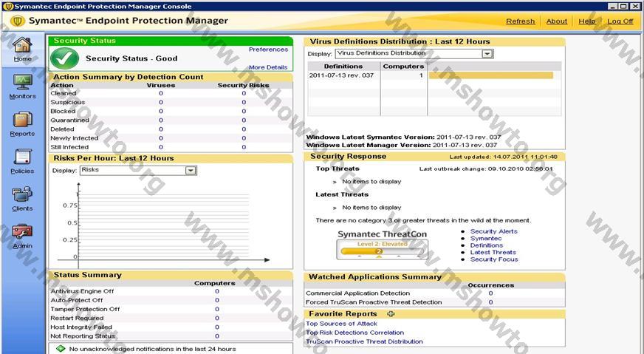Open the Risks display dropdown
This screenshot has height=354, width=644.
point(191,170)
